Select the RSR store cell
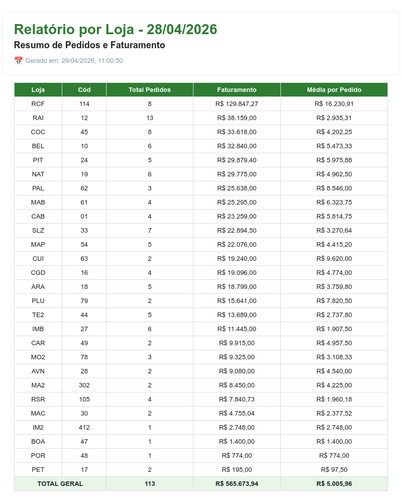Viewport: 402px width, 500px height. (38, 399)
